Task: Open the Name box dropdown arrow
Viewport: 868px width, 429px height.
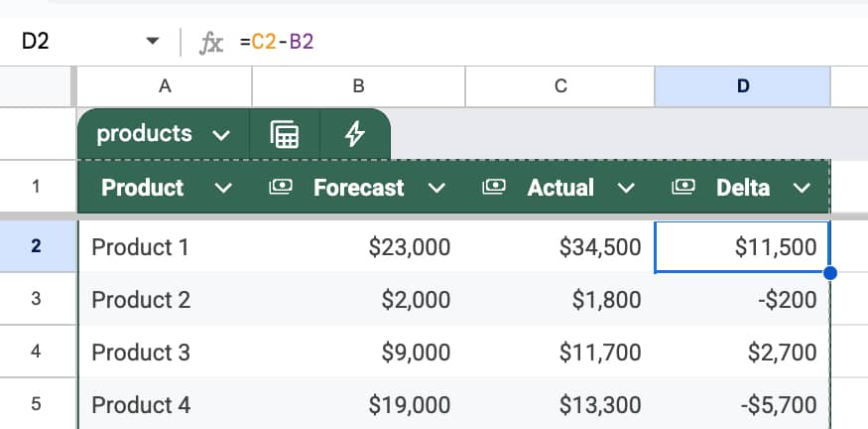Action: pyautogui.click(x=152, y=42)
